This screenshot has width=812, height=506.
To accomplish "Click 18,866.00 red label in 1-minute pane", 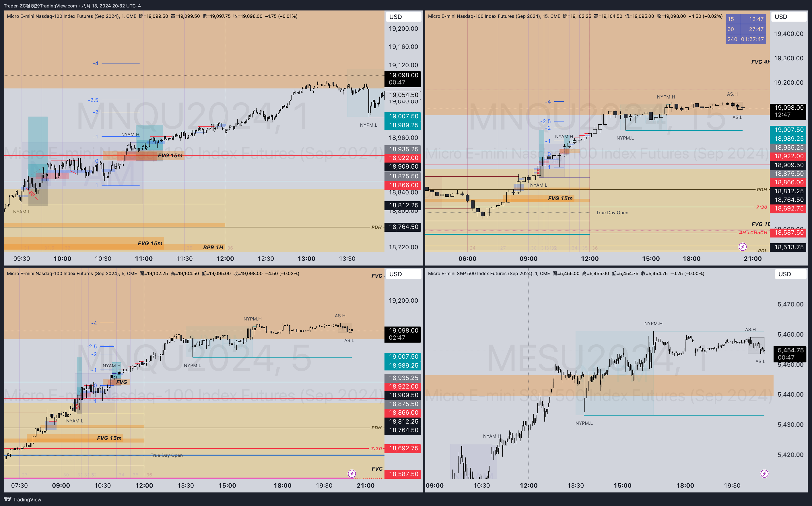I will pyautogui.click(x=403, y=185).
